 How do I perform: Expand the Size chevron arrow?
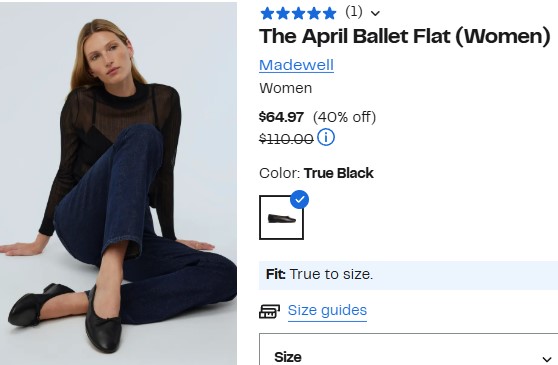(547, 359)
